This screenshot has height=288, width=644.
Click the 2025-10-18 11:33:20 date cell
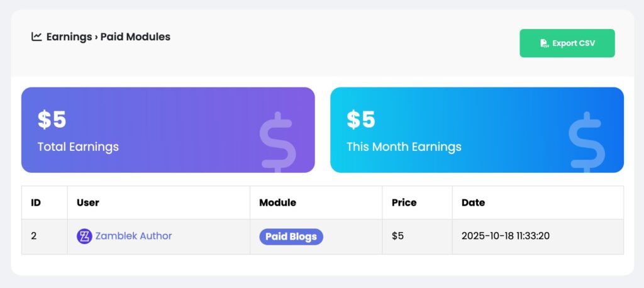(x=510, y=236)
